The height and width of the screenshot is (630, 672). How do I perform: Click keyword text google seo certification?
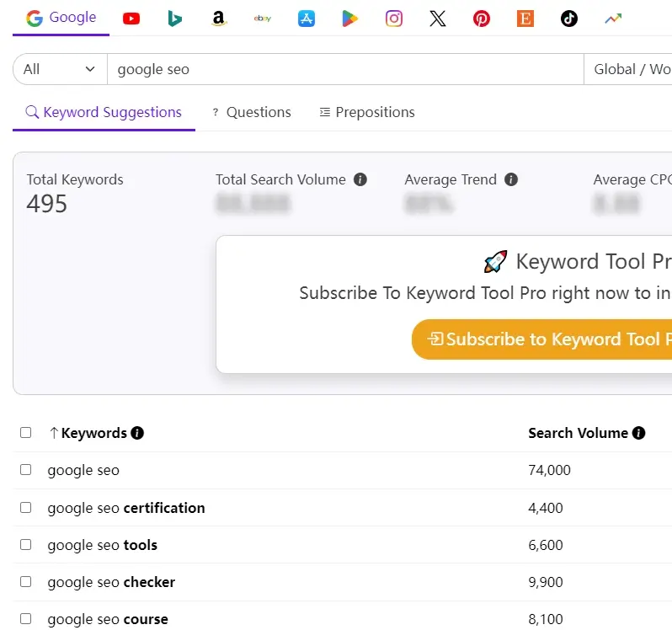(126, 508)
